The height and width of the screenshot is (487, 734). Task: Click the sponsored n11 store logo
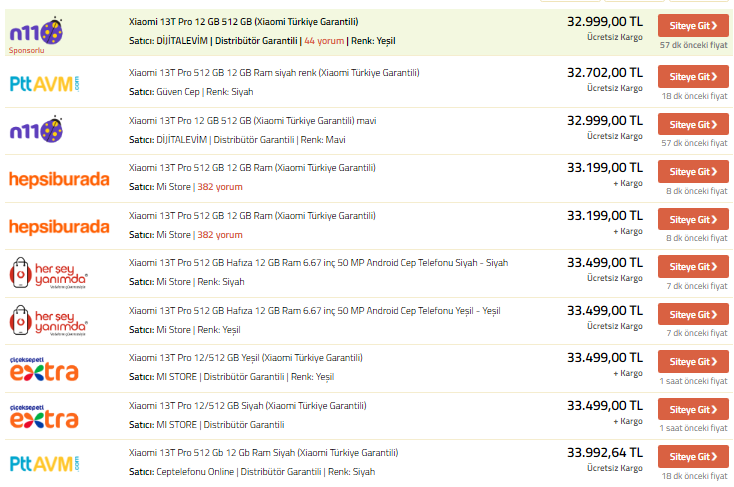[36, 31]
